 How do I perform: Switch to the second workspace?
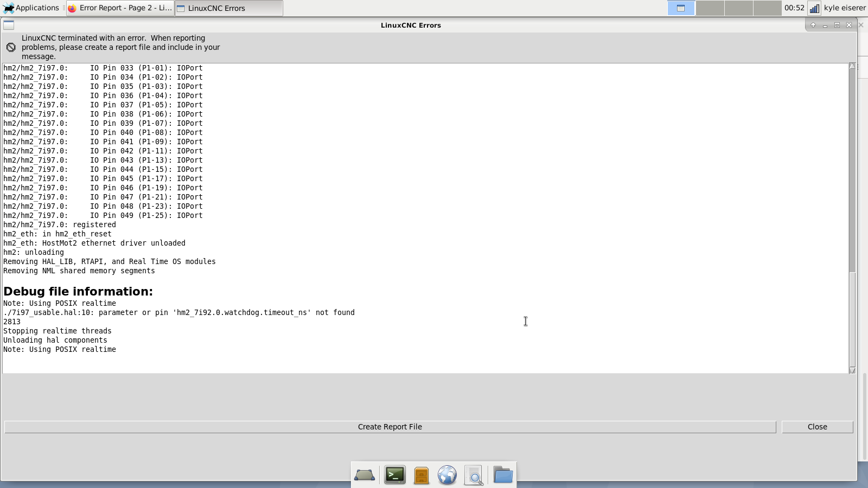click(710, 8)
